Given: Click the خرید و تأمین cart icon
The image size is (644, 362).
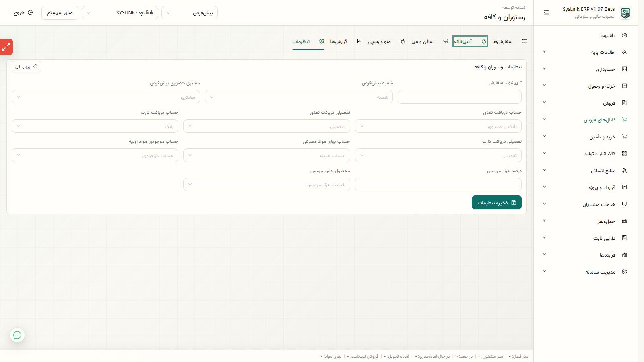Looking at the screenshot, I should [624, 137].
